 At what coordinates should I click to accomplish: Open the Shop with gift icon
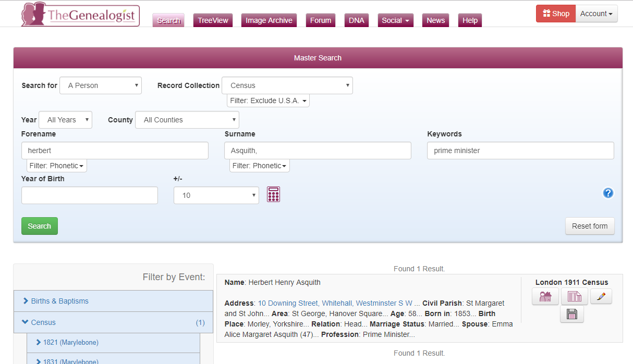[556, 14]
